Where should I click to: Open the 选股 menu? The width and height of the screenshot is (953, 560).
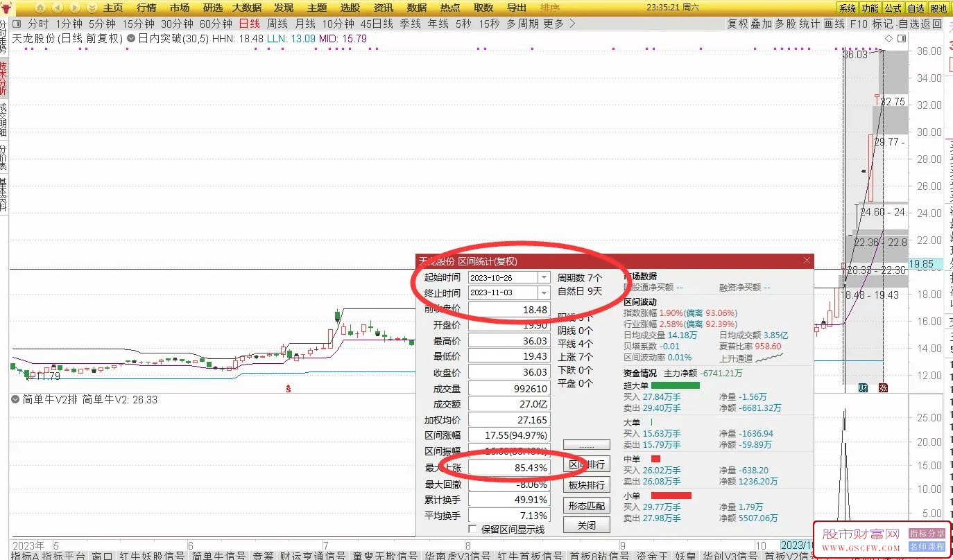350,8
